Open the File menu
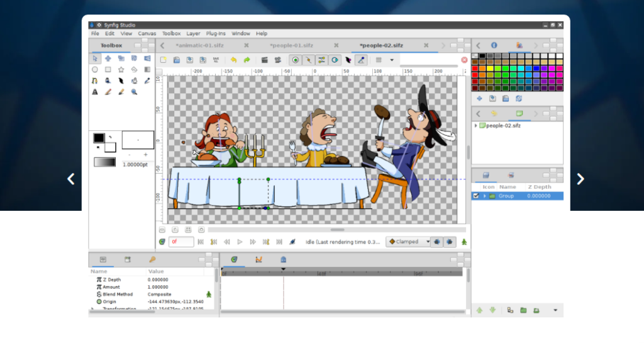Viewport: 644px width, 343px height. click(95, 33)
